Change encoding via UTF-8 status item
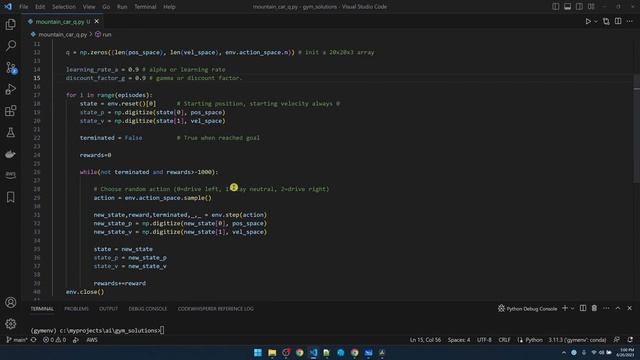Screen dimensions: 640x360 coord(484,340)
